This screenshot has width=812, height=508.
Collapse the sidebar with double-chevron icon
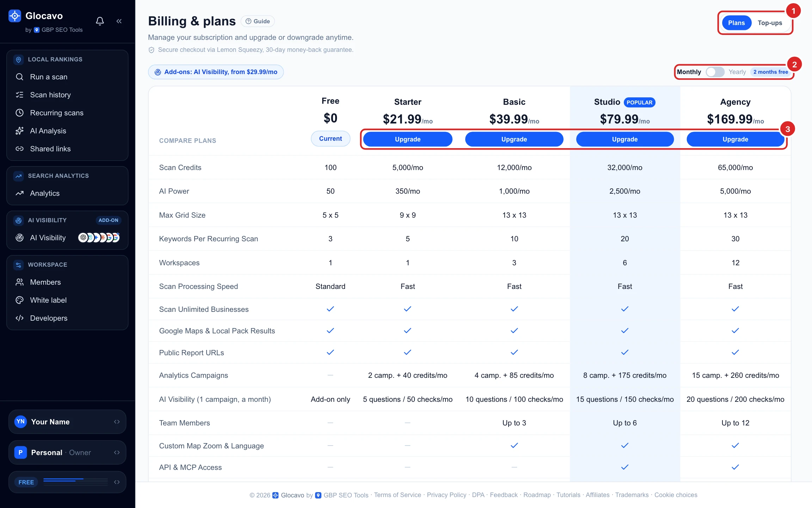(x=119, y=21)
